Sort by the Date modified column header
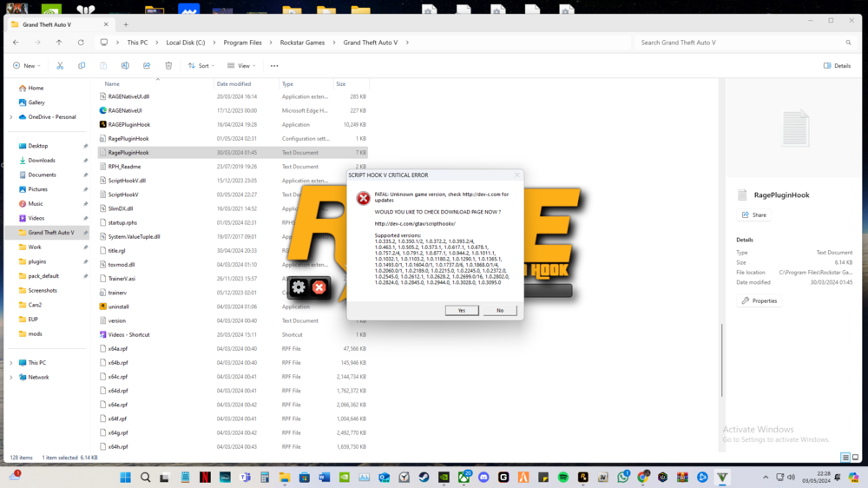The width and height of the screenshot is (868, 488). click(247, 83)
